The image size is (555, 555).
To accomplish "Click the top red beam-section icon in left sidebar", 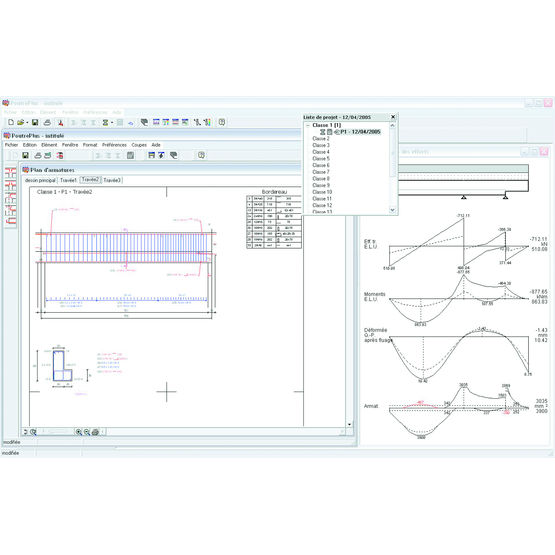I will point(11,173).
